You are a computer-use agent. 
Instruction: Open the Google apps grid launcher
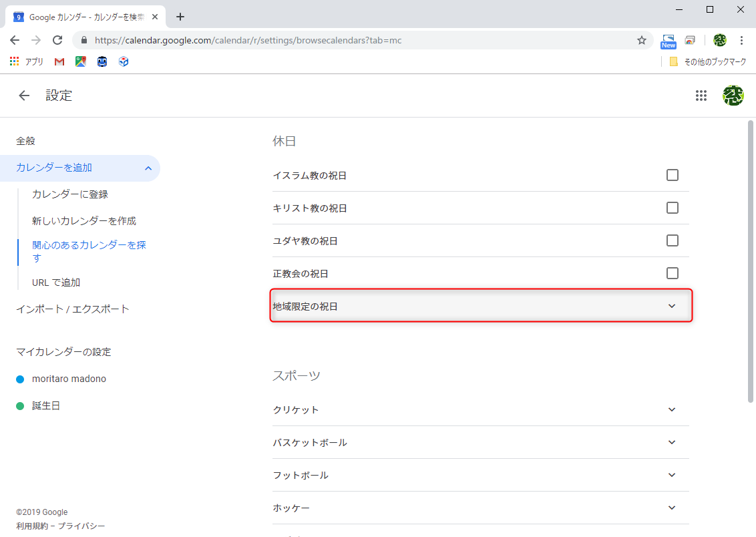tap(701, 96)
